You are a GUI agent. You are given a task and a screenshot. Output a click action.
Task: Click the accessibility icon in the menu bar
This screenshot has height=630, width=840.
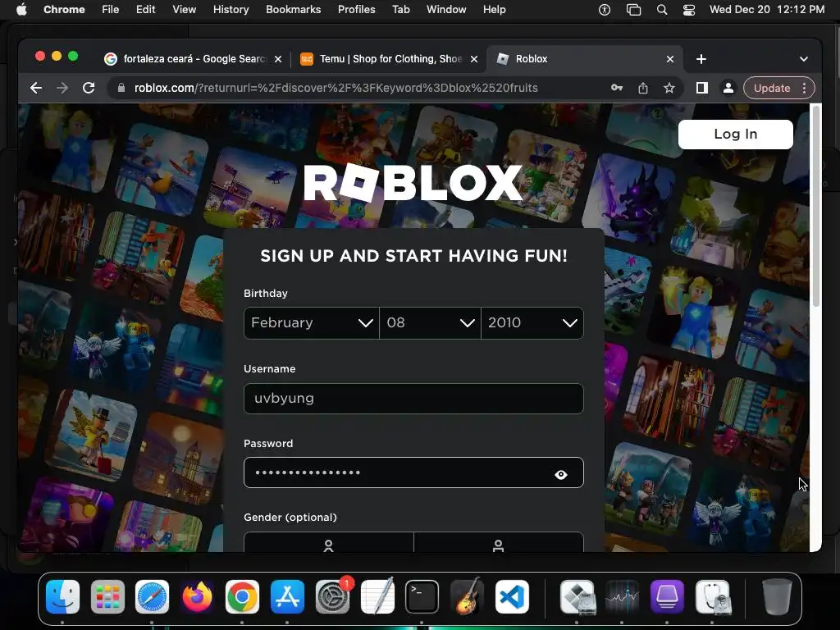605,10
